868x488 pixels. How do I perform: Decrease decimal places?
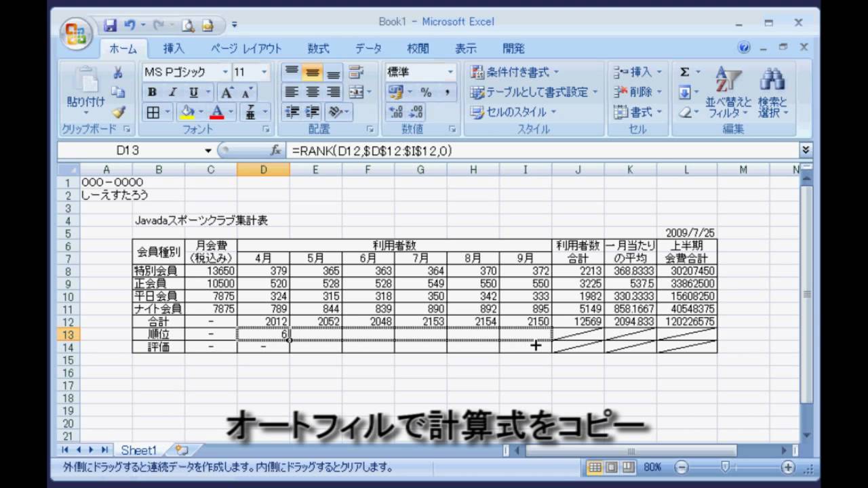(416, 113)
